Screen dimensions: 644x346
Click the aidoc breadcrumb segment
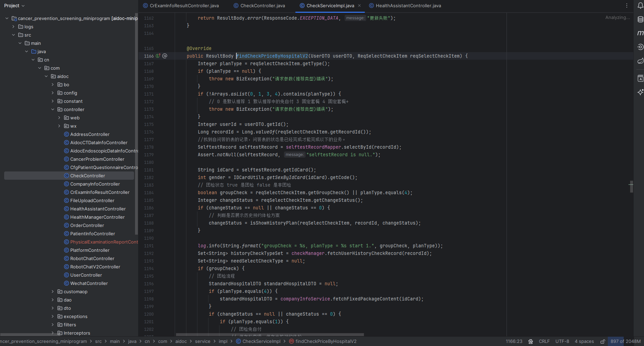pos(181,342)
